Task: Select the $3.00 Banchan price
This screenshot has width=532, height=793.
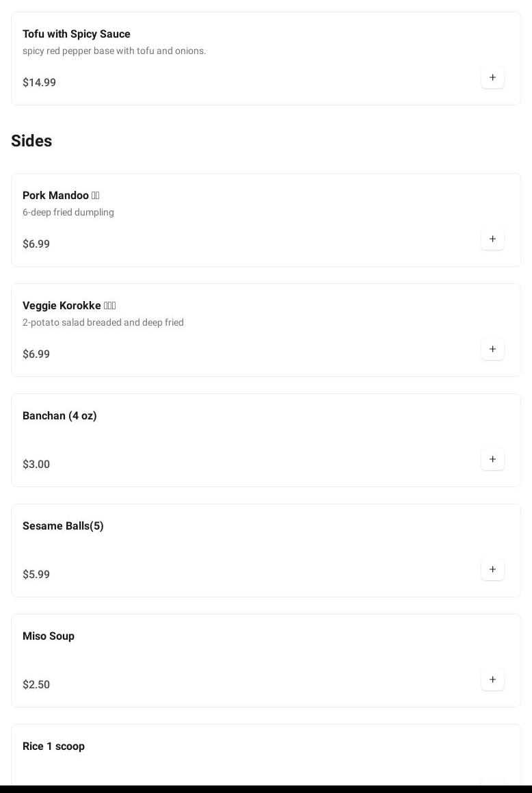Action: point(36,464)
